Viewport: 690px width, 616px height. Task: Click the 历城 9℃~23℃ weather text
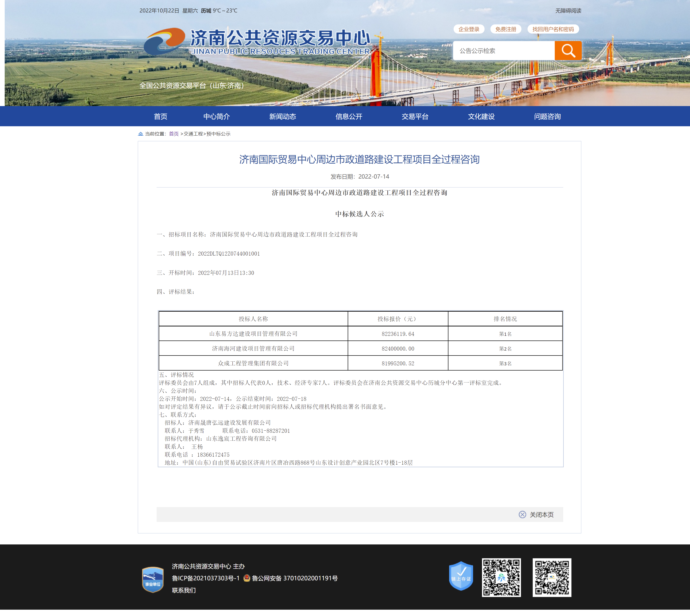tap(219, 11)
